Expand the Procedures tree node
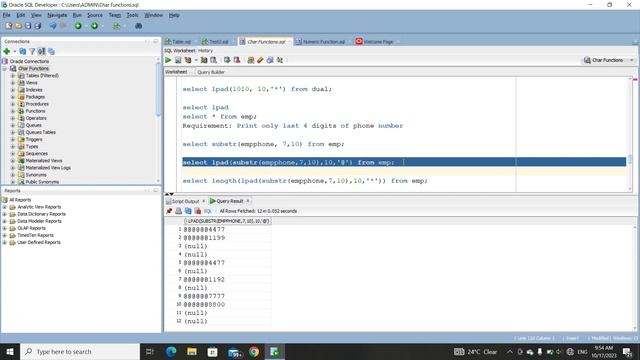The height and width of the screenshot is (360, 640). click(x=13, y=104)
